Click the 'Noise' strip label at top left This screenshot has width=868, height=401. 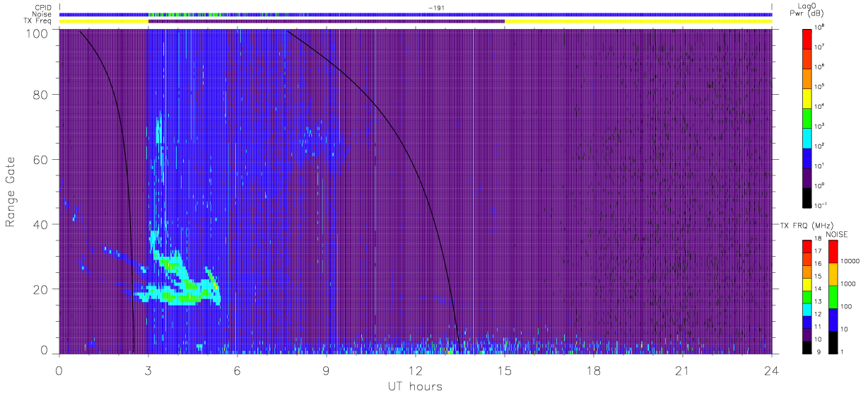42,14
